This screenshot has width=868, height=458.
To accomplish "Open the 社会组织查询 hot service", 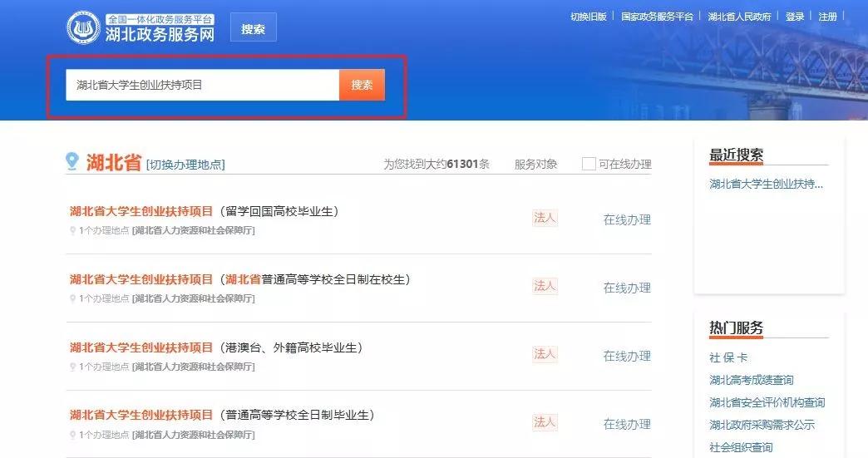I will click(x=741, y=447).
